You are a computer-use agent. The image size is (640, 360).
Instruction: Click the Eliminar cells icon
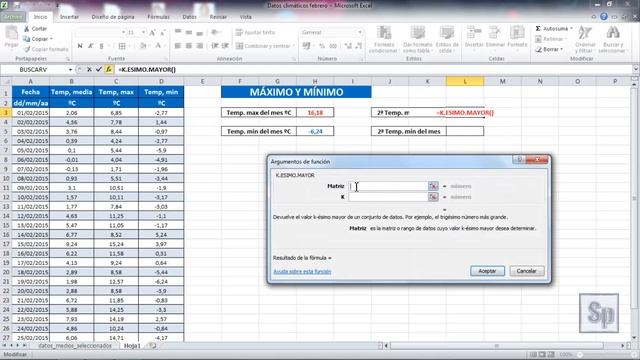pos(495,33)
